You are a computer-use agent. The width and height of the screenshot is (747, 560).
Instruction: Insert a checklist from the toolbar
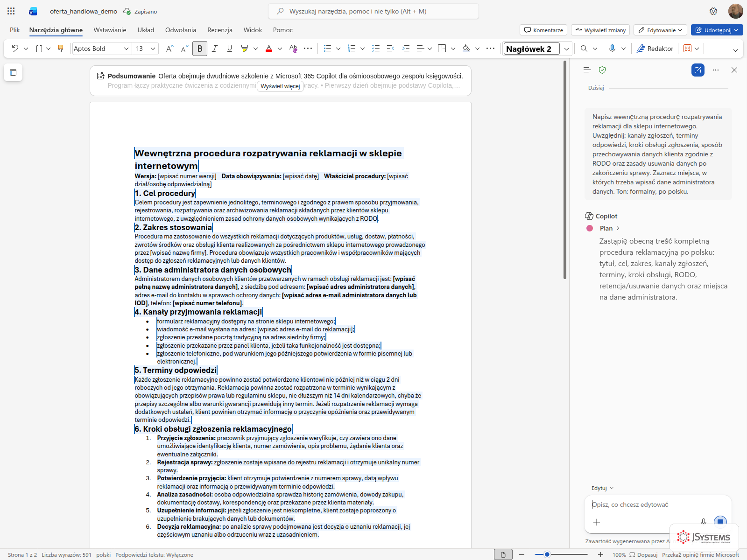(x=376, y=49)
